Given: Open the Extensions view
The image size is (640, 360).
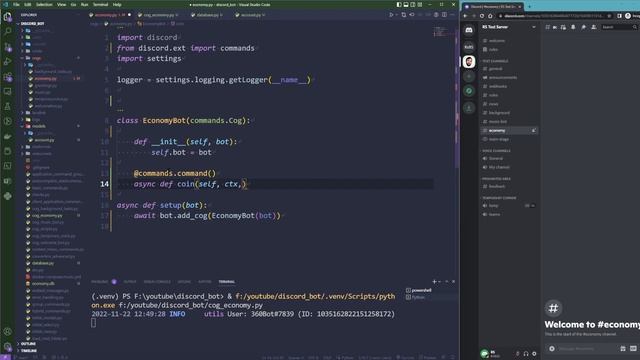Looking at the screenshot, I should point(7,77).
